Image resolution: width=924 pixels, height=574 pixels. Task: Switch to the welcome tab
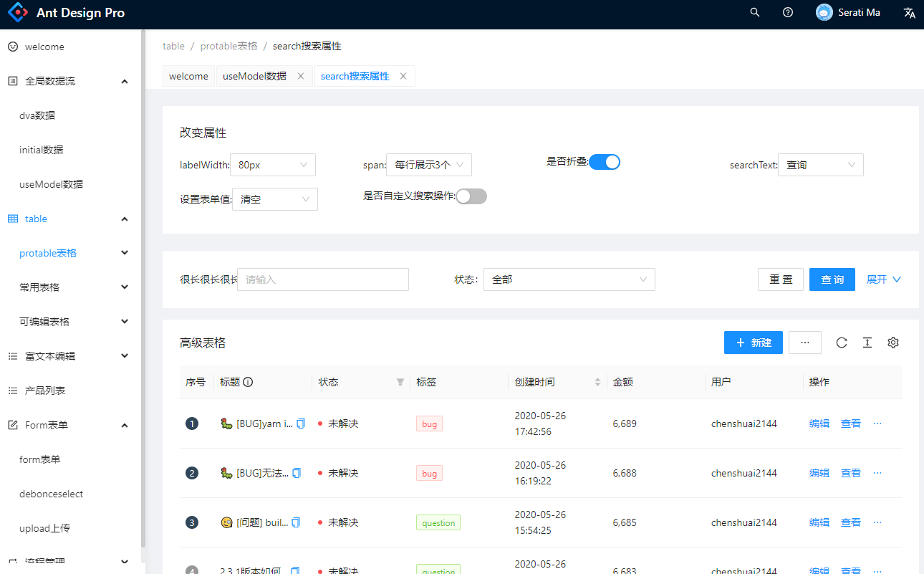click(x=189, y=76)
